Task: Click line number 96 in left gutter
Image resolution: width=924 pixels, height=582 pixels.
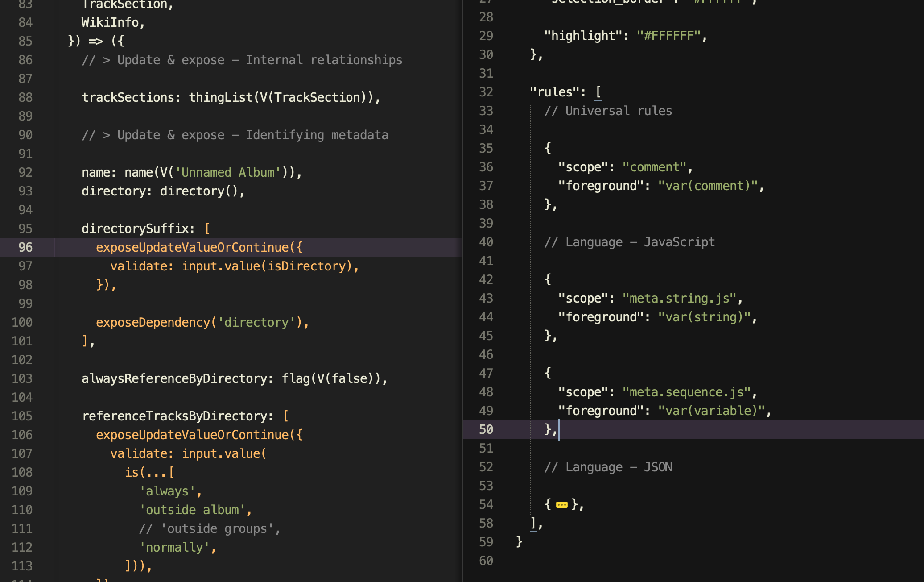Action: (x=25, y=247)
